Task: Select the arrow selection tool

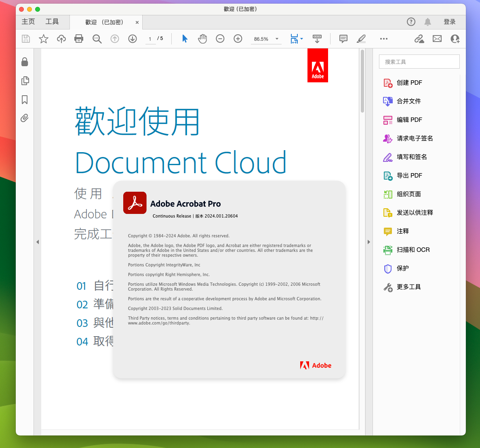Action: (x=185, y=39)
